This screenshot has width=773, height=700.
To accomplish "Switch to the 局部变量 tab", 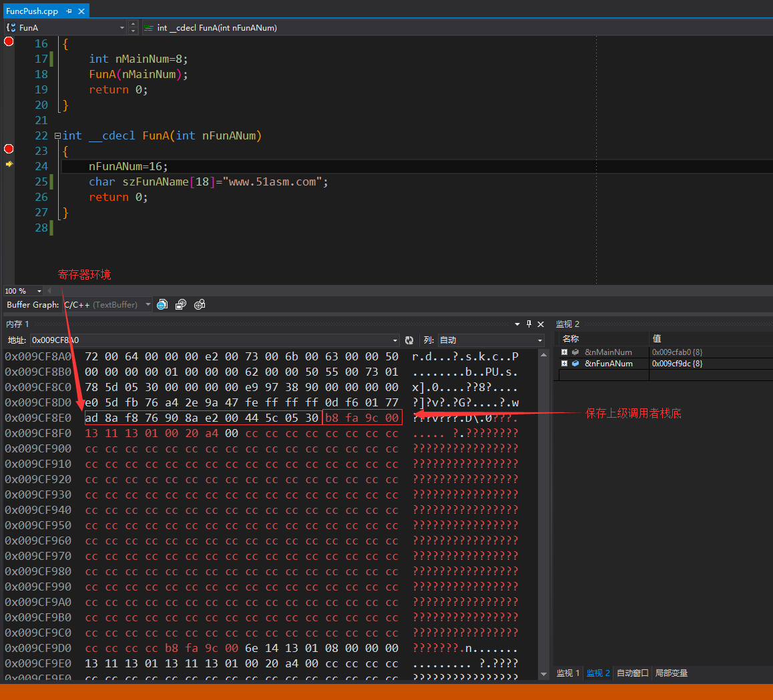I will pyautogui.click(x=671, y=673).
